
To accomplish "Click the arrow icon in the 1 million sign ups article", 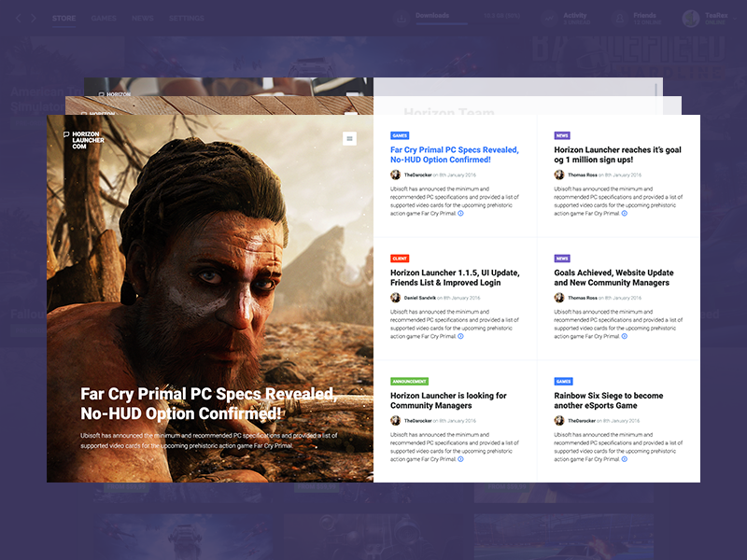I will (x=625, y=214).
